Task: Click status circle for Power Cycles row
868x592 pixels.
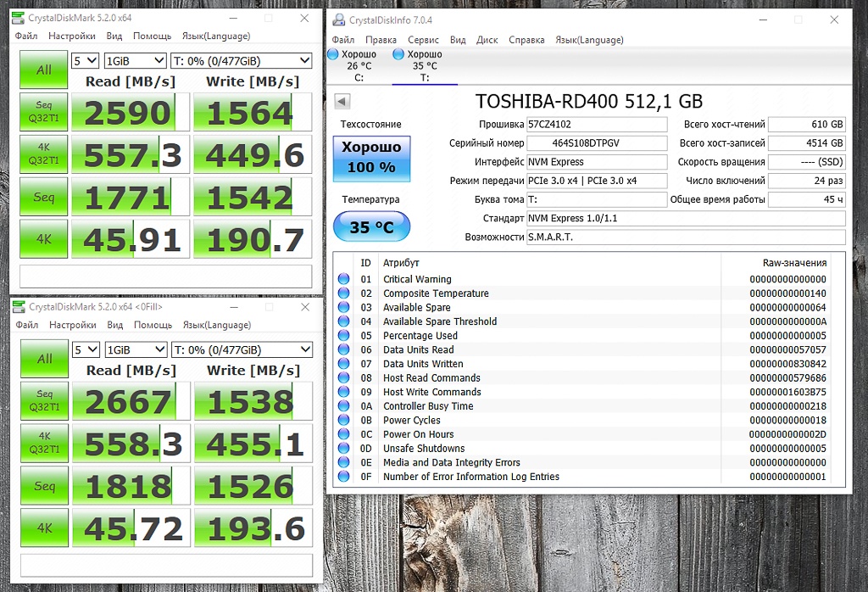Action: [344, 420]
